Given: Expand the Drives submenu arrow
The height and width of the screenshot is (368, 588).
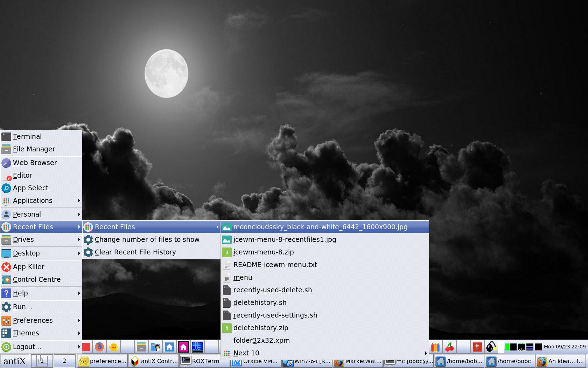Looking at the screenshot, I should (79, 239).
